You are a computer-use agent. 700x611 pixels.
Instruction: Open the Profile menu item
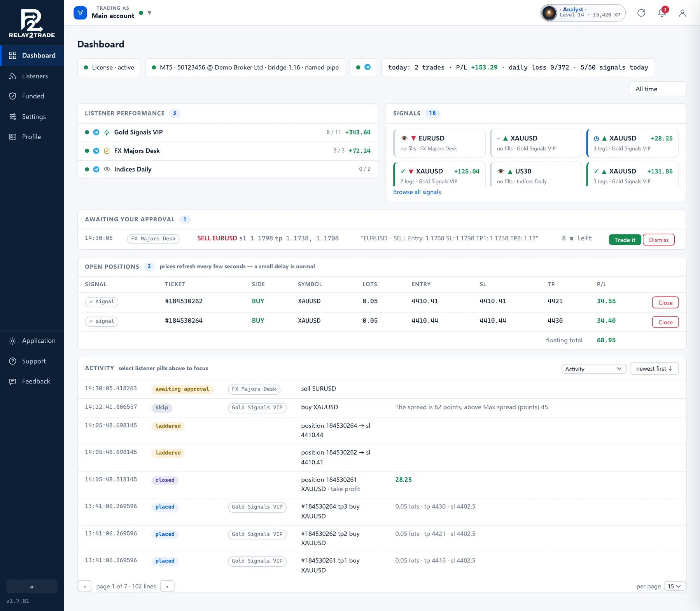[32, 137]
